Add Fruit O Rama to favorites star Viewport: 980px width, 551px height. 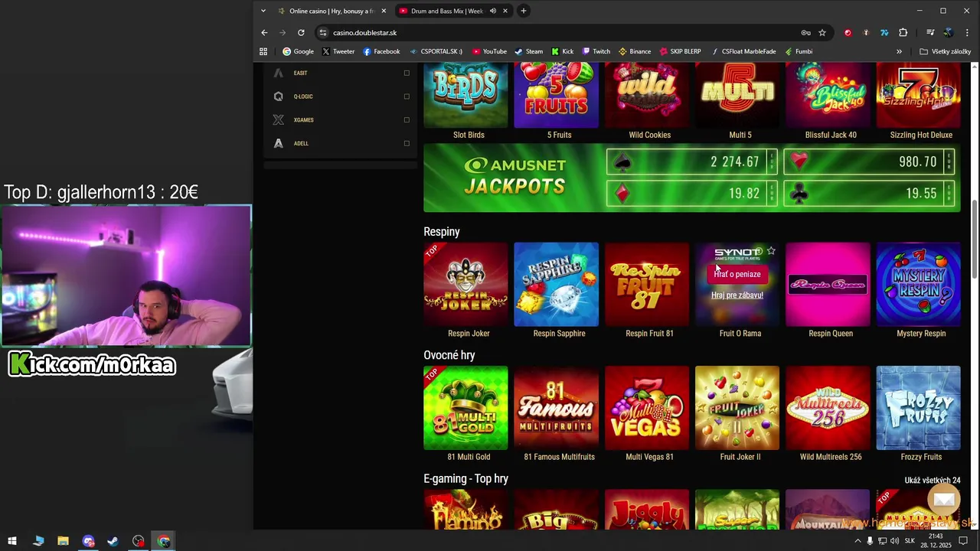(x=771, y=251)
